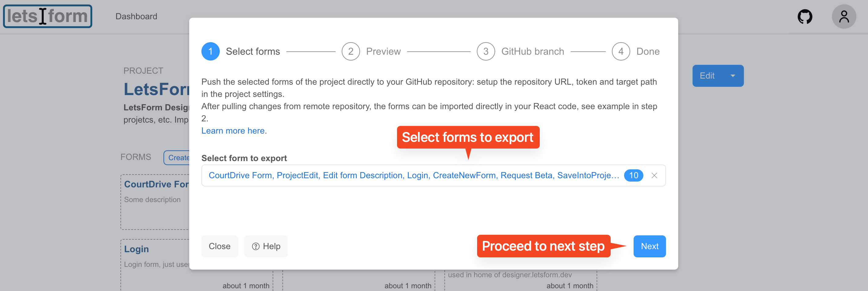Close the export dialog

coord(219,246)
